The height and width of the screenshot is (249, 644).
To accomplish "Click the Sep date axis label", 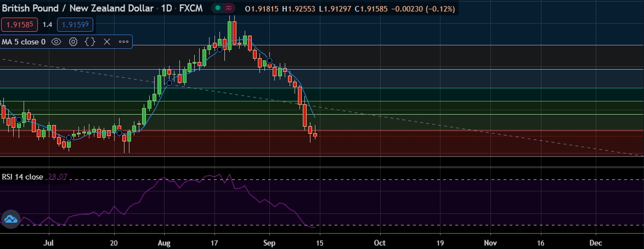I will (x=269, y=243).
